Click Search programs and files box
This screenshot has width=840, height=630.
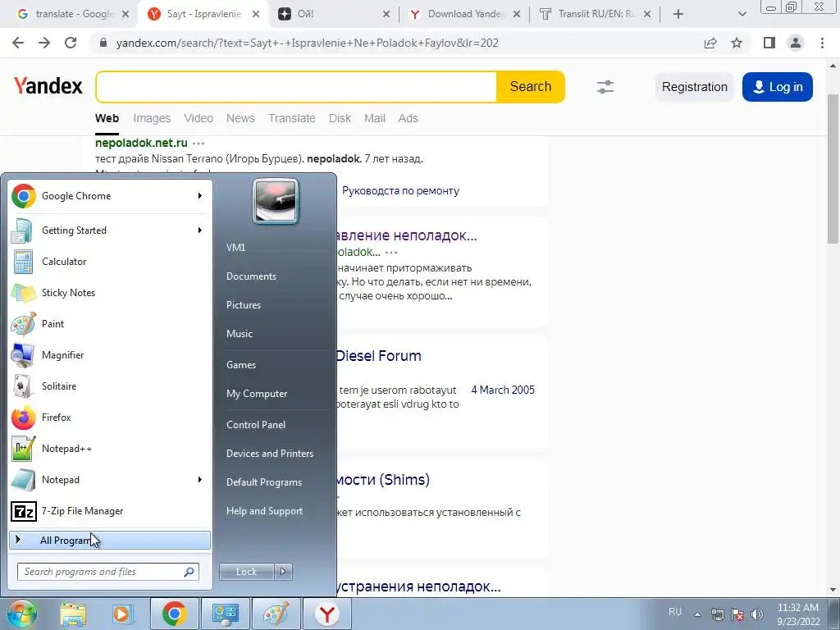coord(107,572)
